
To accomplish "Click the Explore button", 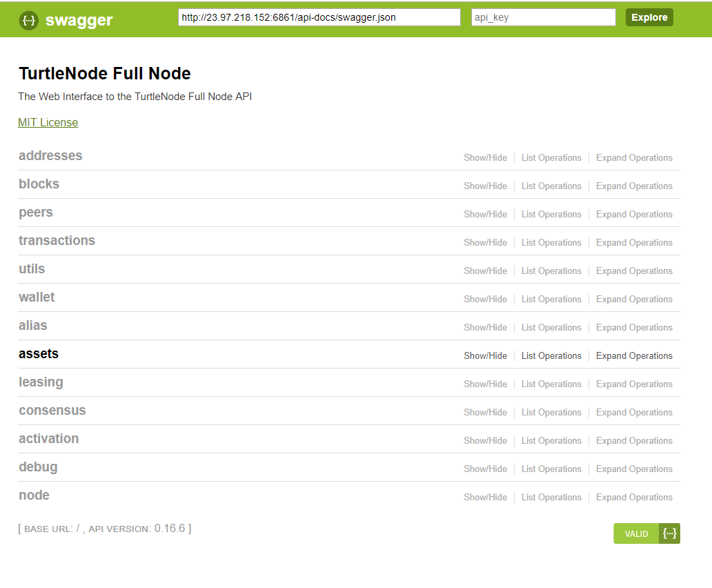I will coord(649,17).
